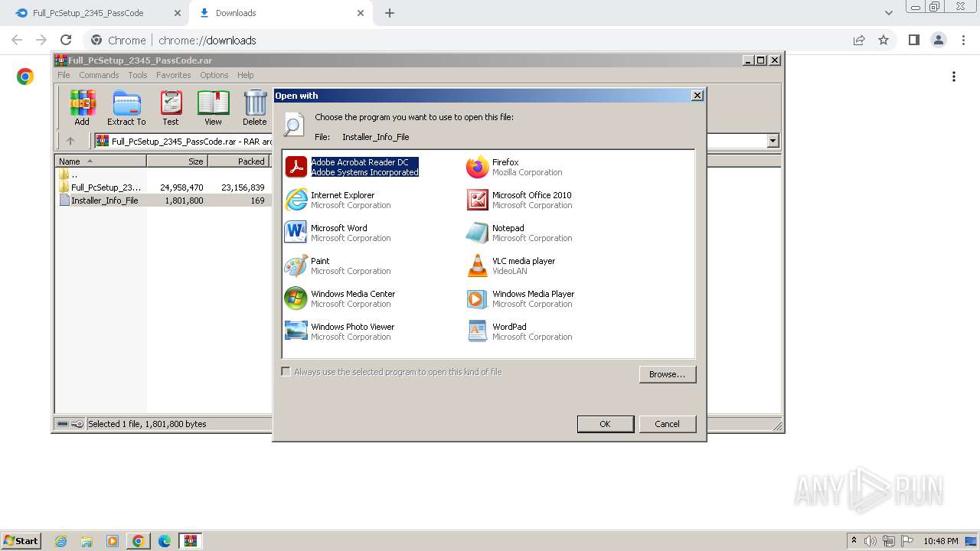Open WinRAR Commands menu

(x=99, y=75)
